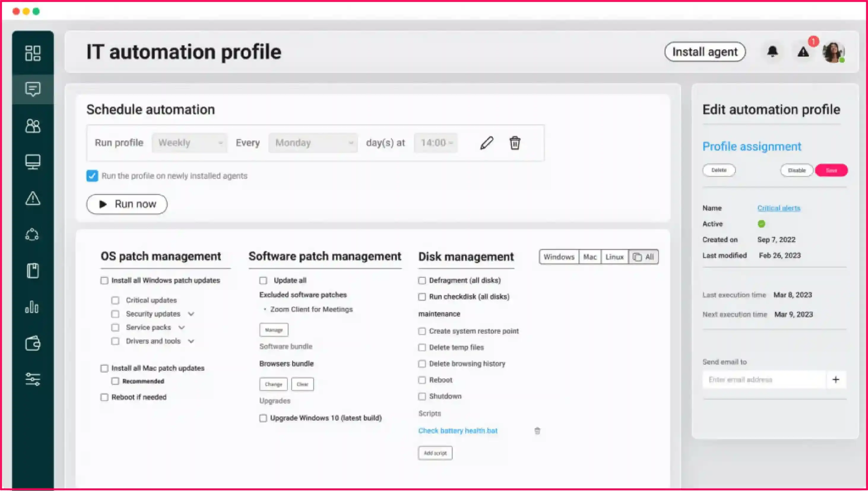868x491 pixels.
Task: Check Critical updates option
Action: (x=115, y=301)
